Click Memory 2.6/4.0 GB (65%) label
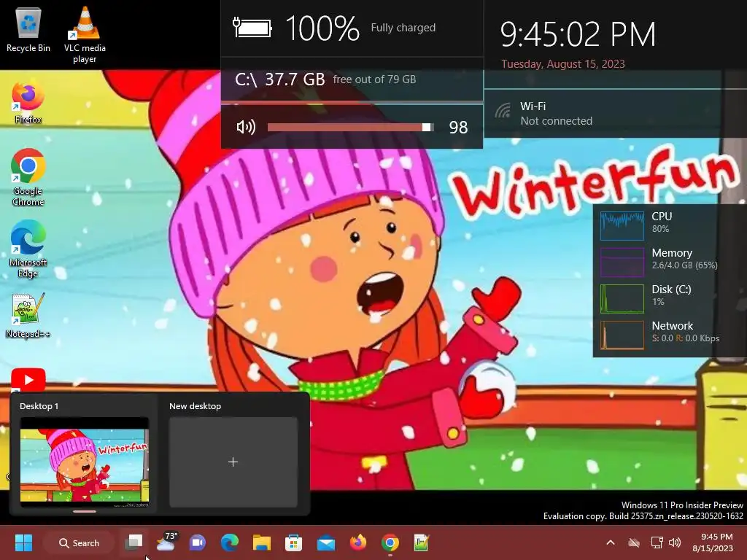The width and height of the screenshot is (747, 560). (x=684, y=259)
